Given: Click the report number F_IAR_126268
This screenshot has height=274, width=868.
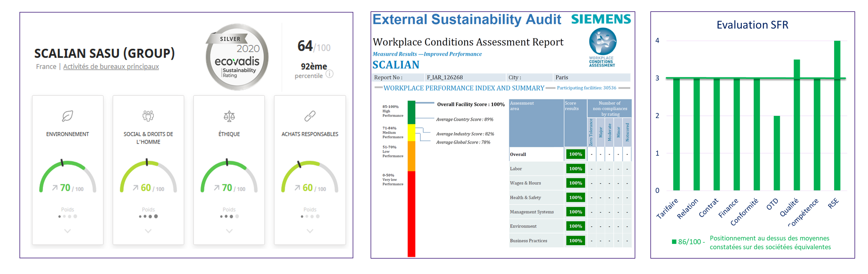Looking at the screenshot, I should tap(445, 78).
